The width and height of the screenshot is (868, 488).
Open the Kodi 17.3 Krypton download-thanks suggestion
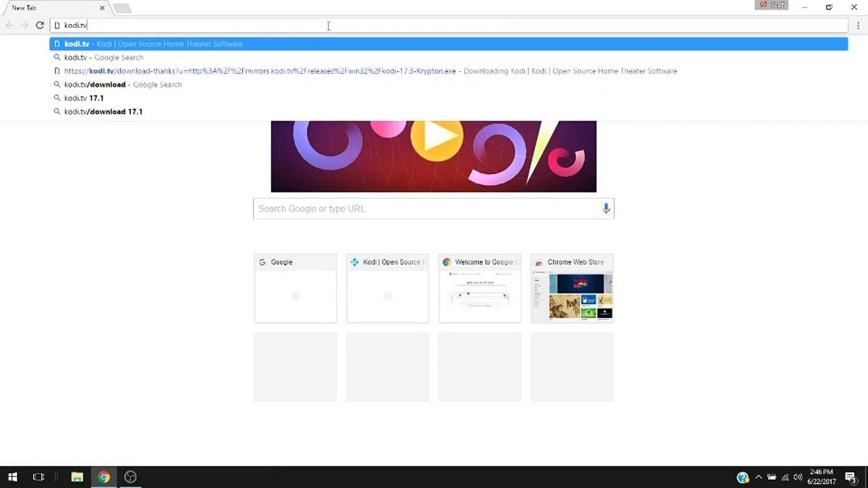click(x=449, y=71)
